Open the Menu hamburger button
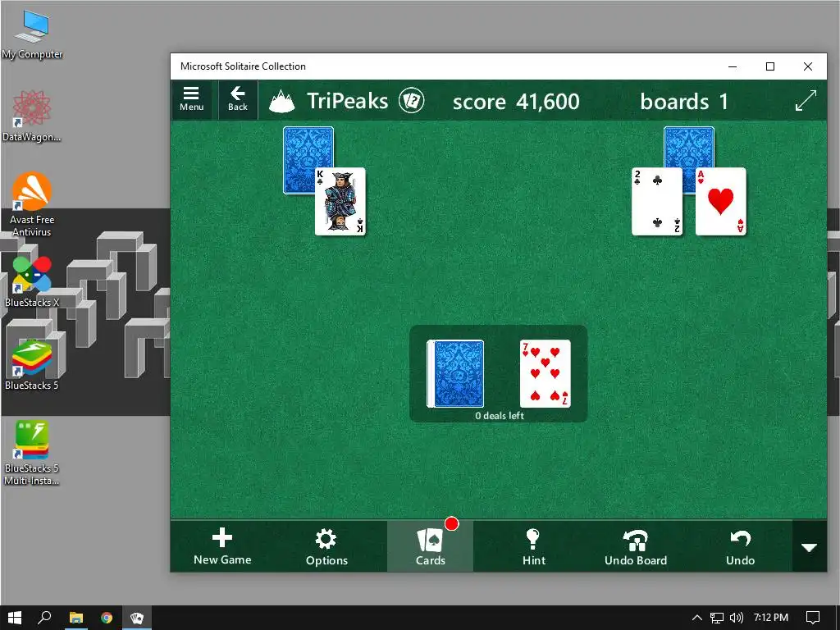The image size is (840, 630). 191,99
